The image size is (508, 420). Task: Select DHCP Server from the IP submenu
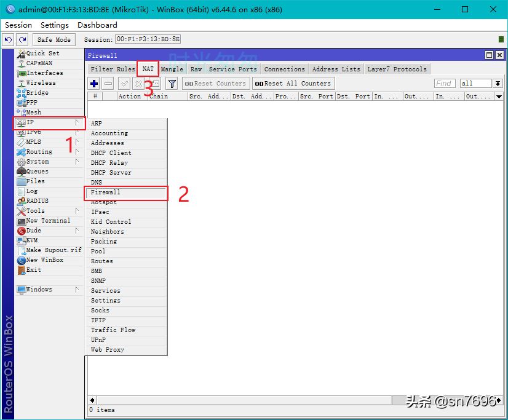pos(126,173)
